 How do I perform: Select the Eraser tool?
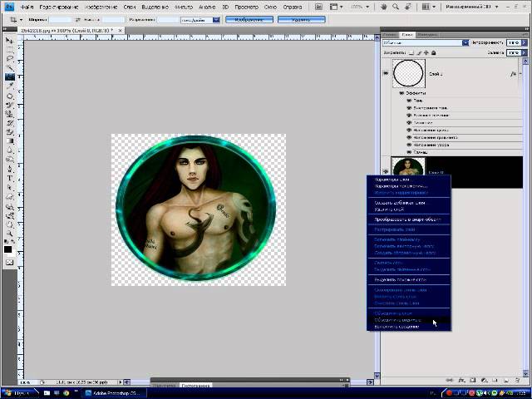(9, 133)
